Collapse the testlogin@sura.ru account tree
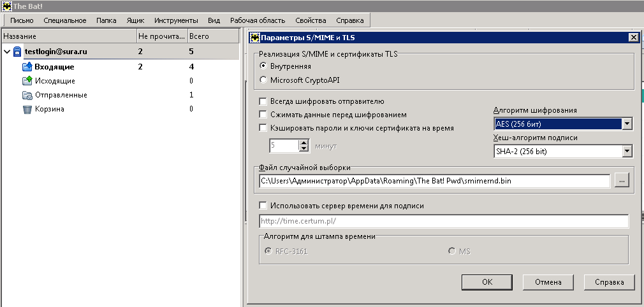The image size is (644, 307). (7, 52)
